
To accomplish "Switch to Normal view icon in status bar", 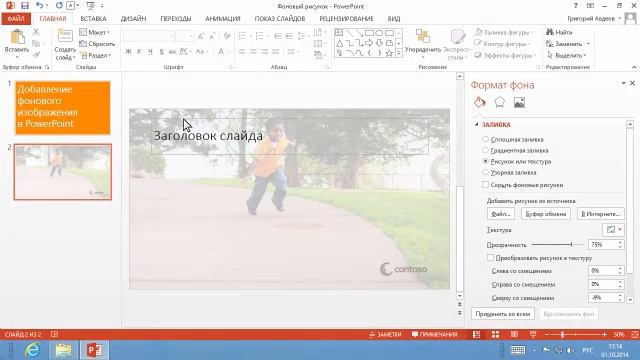I will click(x=476, y=335).
